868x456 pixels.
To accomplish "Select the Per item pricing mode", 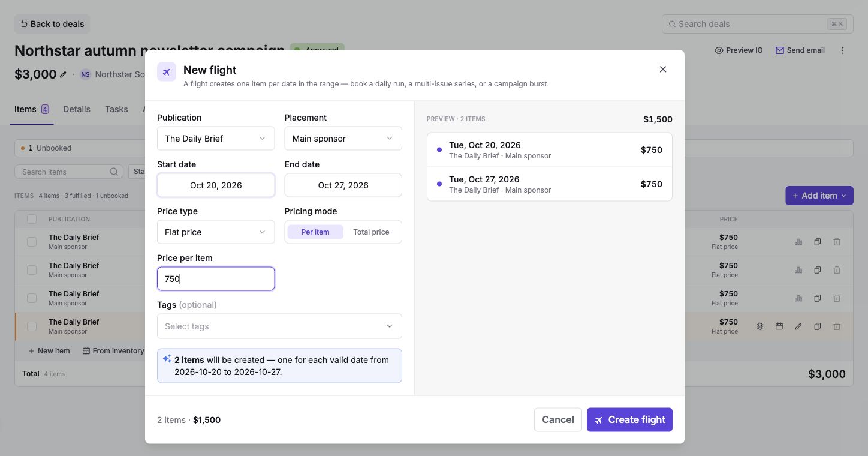I will pos(315,232).
